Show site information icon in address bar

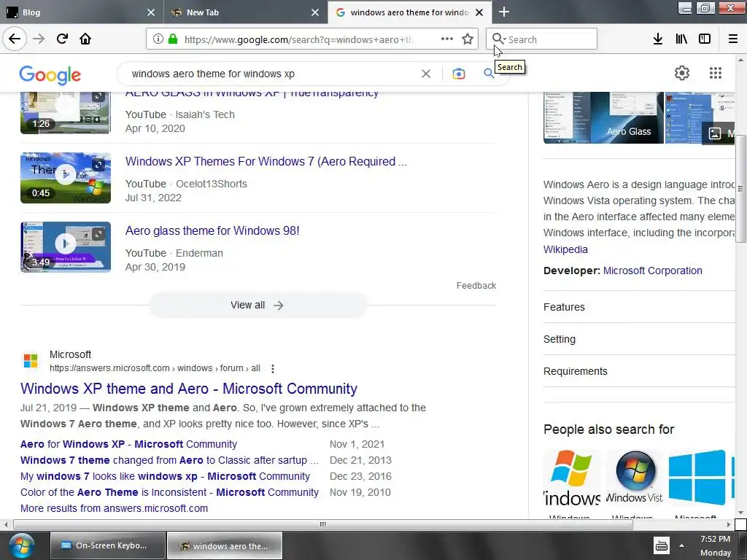tap(158, 39)
